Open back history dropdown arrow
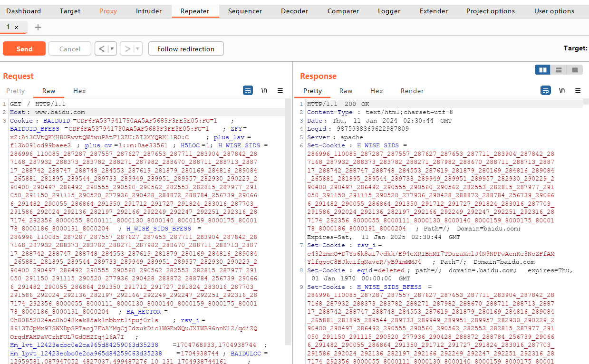Viewport: 589px width, 364px height. tap(112, 48)
